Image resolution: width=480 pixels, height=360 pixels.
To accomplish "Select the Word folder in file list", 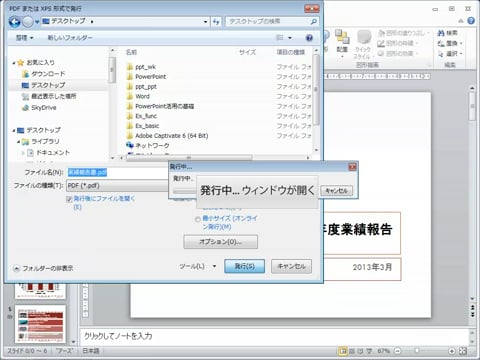I will (x=138, y=96).
